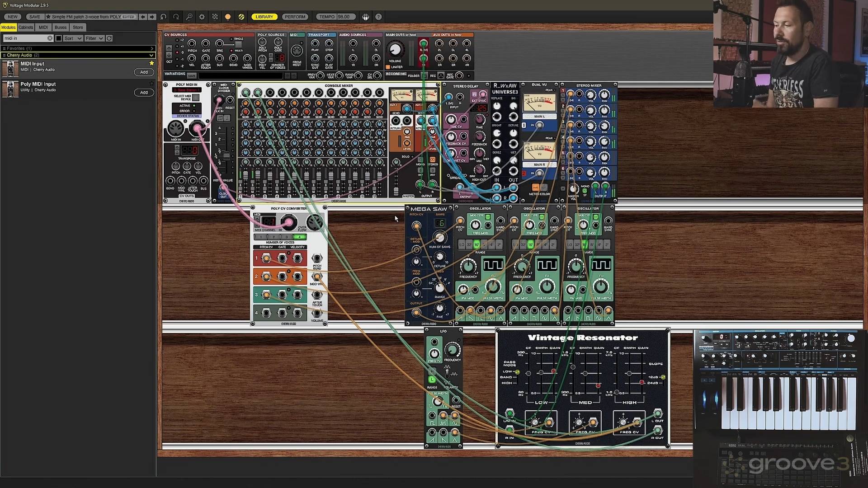This screenshot has width=868, height=488.
Task: Switch to the Store tab
Action: tap(78, 27)
